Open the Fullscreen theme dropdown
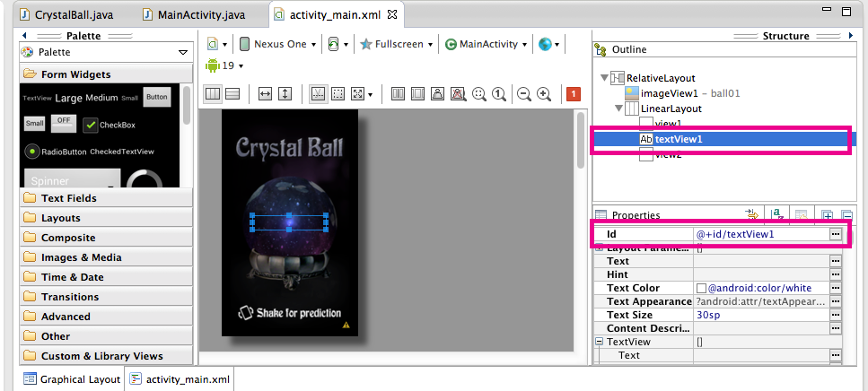Image resolution: width=868 pixels, height=391 pixels. (396, 44)
